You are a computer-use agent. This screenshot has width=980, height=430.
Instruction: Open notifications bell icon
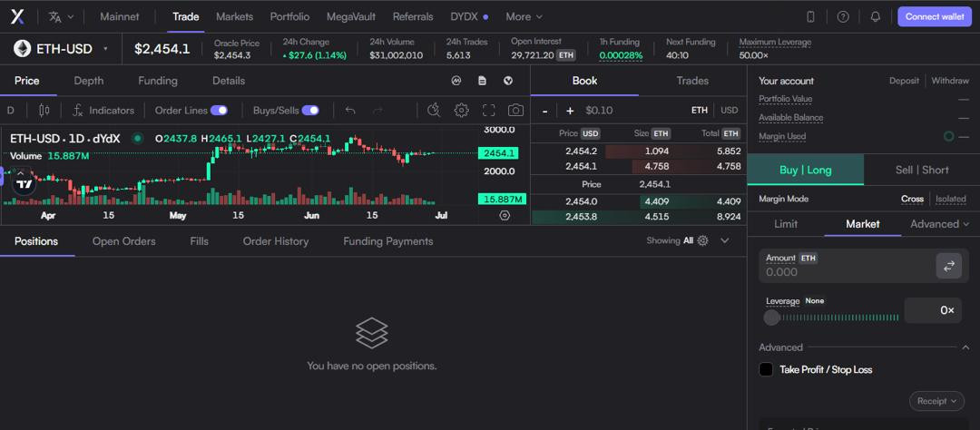point(875,16)
